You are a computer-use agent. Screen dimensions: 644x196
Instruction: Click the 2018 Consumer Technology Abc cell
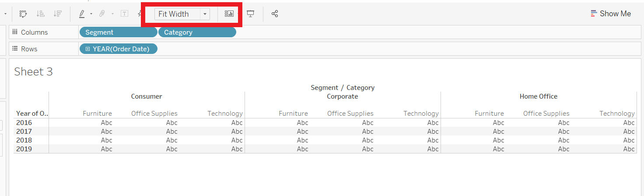pyautogui.click(x=237, y=140)
